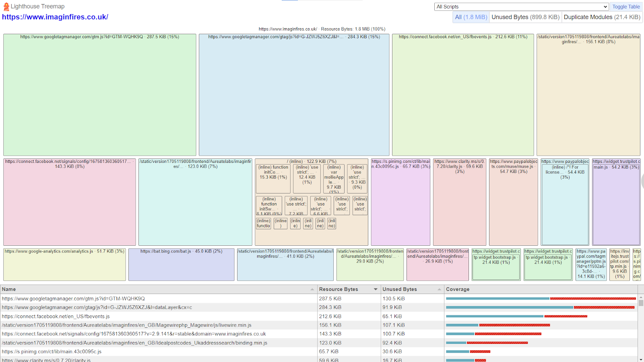The width and height of the screenshot is (644, 362).
Task: Select the 123.0 KiB static treemap block
Action: click(195, 202)
